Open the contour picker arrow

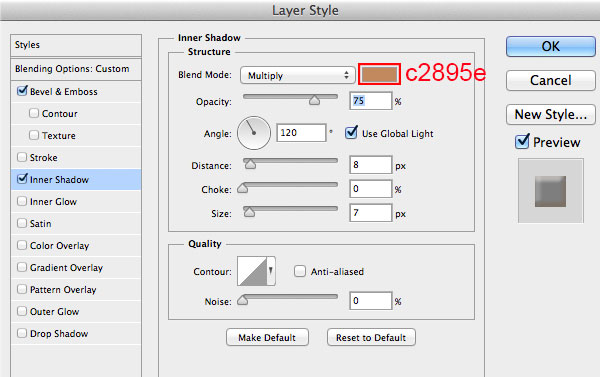click(x=271, y=271)
